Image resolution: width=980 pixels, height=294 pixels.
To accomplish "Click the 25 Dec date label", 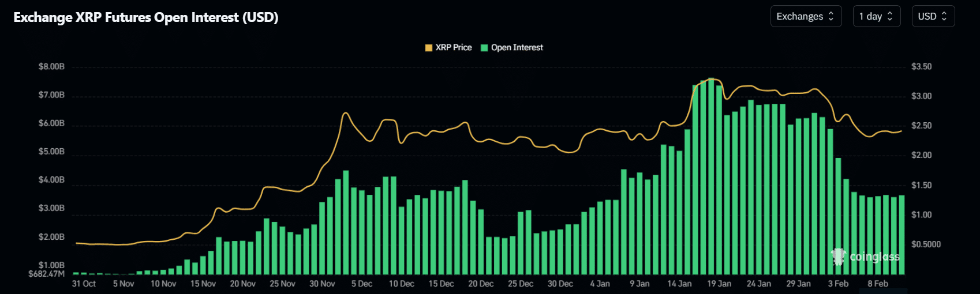I will [x=521, y=284].
